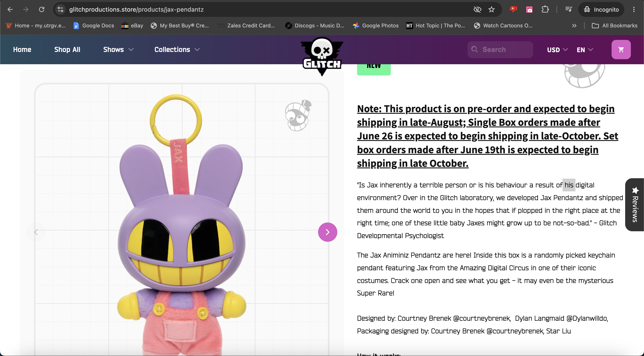The width and height of the screenshot is (644, 356).
Task: Open site information icon in address bar
Action: [60, 9]
